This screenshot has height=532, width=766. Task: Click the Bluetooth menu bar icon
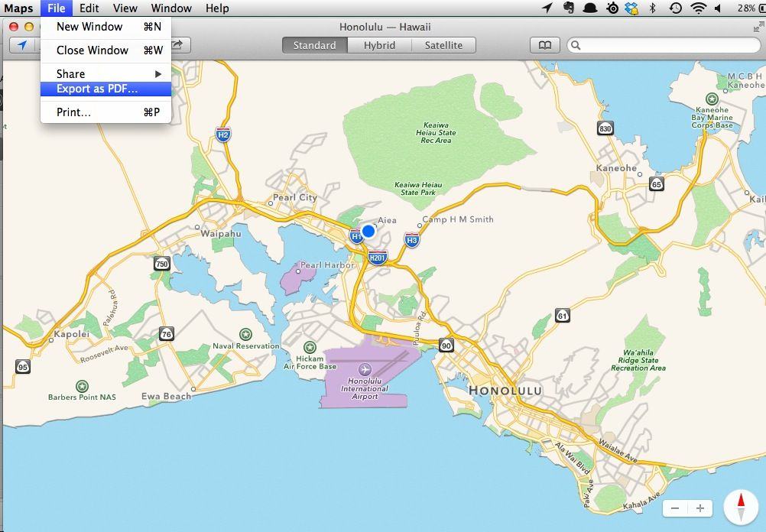pyautogui.click(x=653, y=8)
